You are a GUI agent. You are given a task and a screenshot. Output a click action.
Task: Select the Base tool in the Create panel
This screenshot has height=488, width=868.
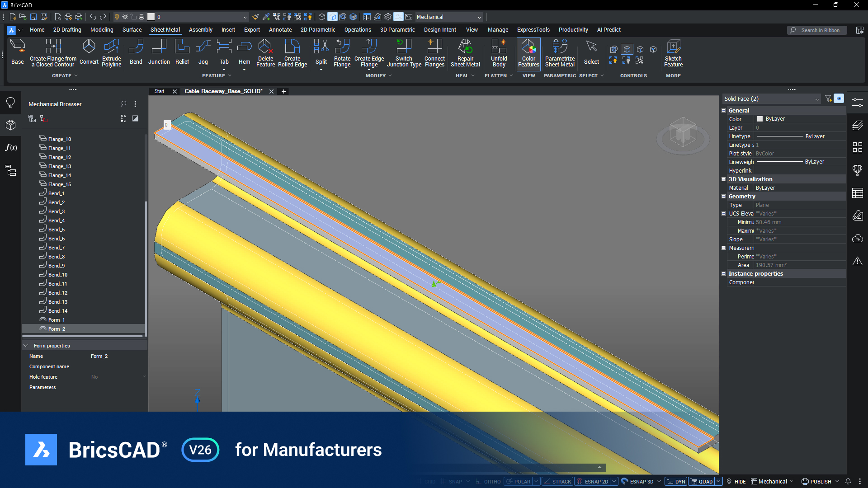(x=17, y=52)
